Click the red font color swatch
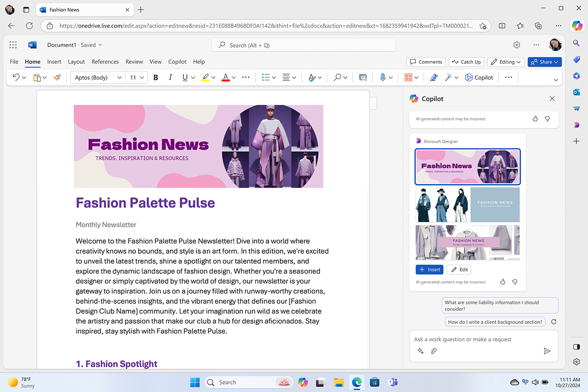This screenshot has height=392, width=588. [225, 77]
